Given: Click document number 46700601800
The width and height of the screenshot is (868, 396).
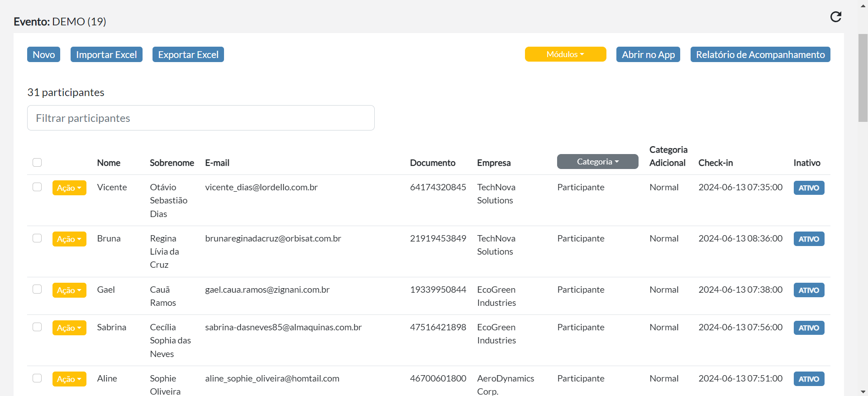Looking at the screenshot, I should pos(438,378).
